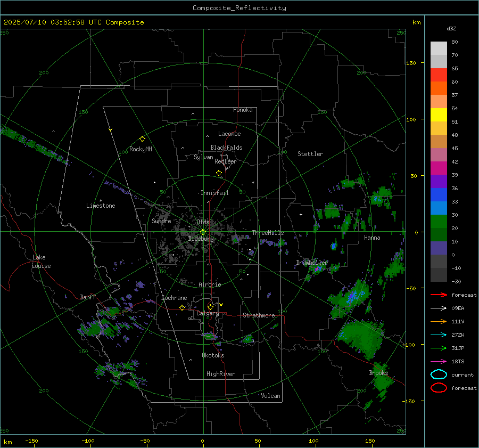The height and width of the screenshot is (448, 479).
Task: Click the cyan 'current' ellipse icon
Action: tap(439, 374)
